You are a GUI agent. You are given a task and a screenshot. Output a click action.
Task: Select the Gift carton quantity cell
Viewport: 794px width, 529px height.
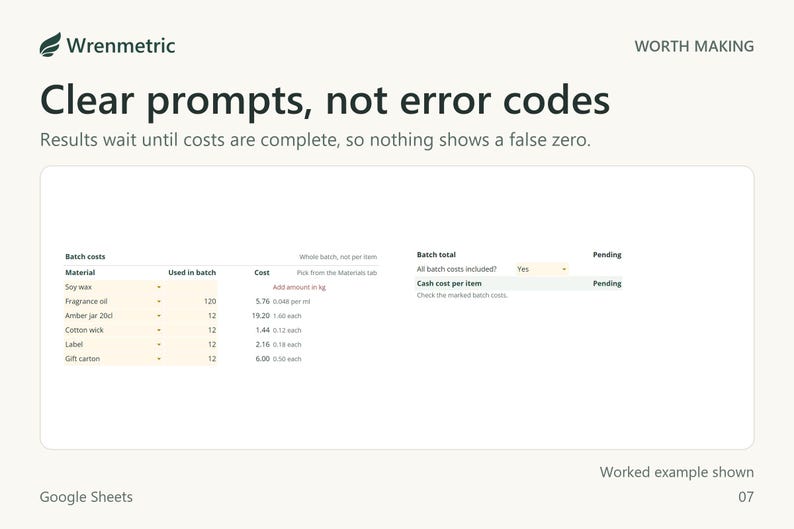[x=191, y=359]
